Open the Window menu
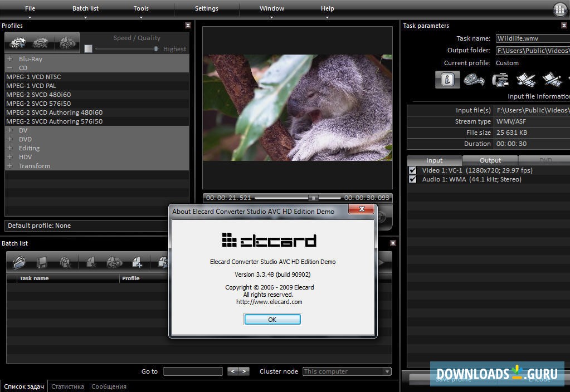The width and height of the screenshot is (570, 392). [x=272, y=8]
